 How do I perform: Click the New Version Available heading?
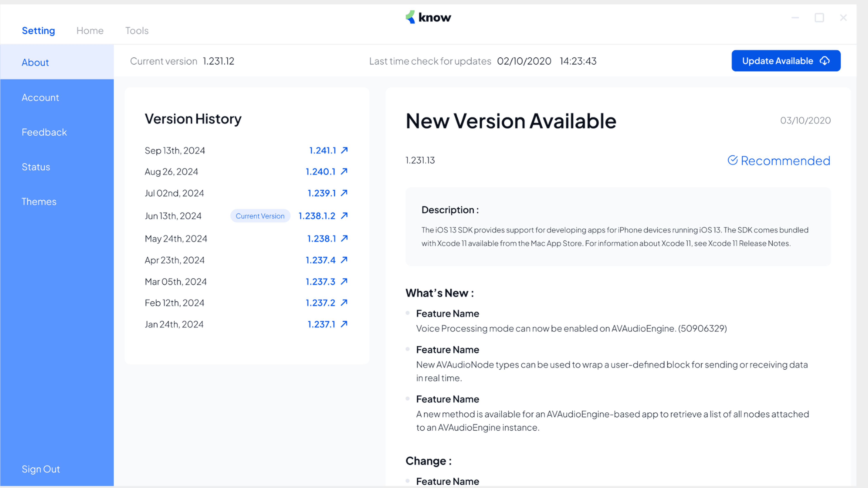click(x=511, y=121)
